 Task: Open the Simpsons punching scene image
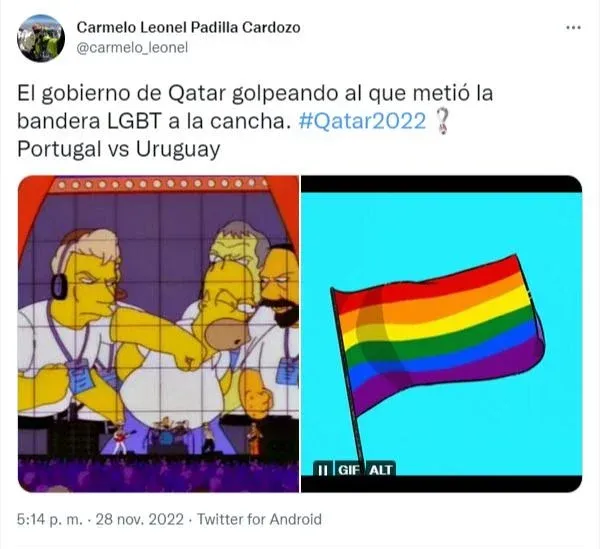click(x=158, y=334)
